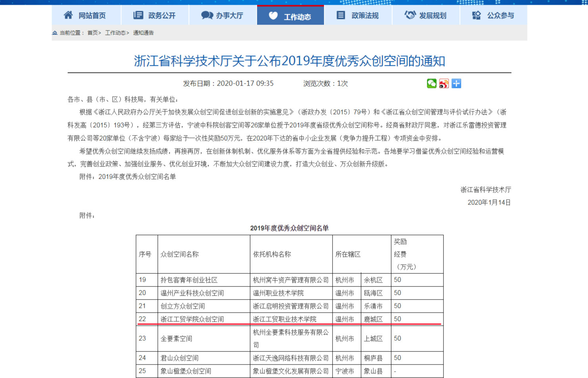Click 通知通告 breadcrumb link

[143, 33]
